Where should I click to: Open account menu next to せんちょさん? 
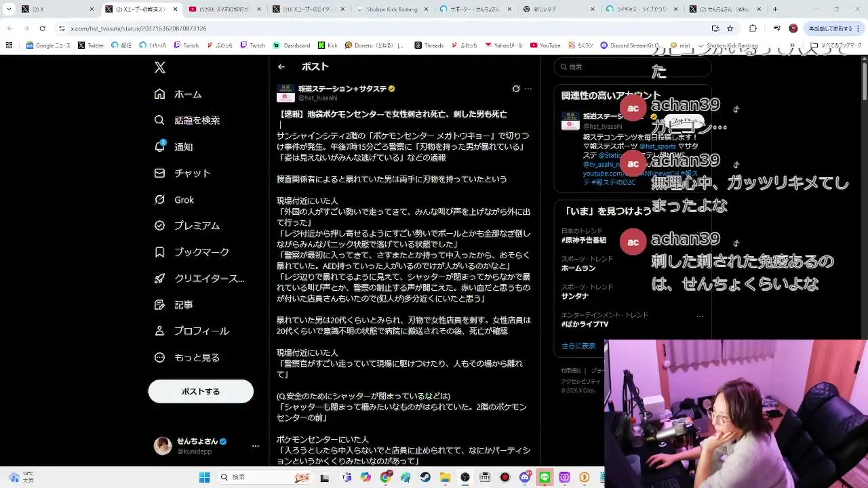point(256,445)
